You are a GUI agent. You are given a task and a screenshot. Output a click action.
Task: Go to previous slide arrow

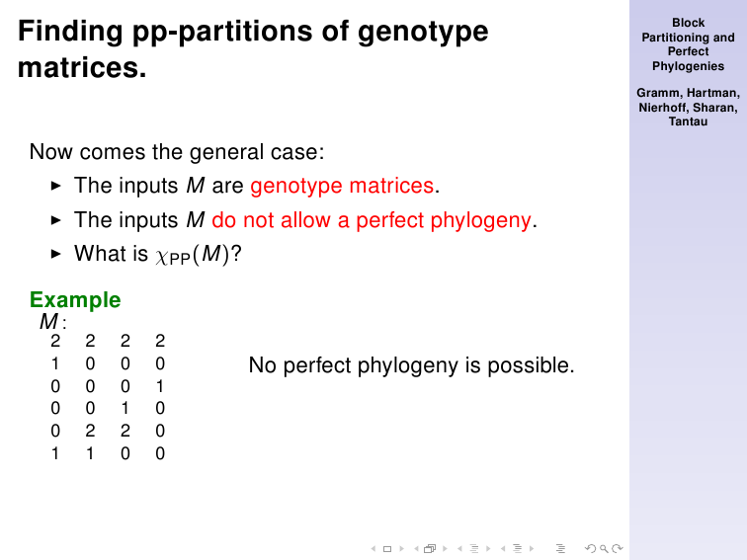coord(373,548)
